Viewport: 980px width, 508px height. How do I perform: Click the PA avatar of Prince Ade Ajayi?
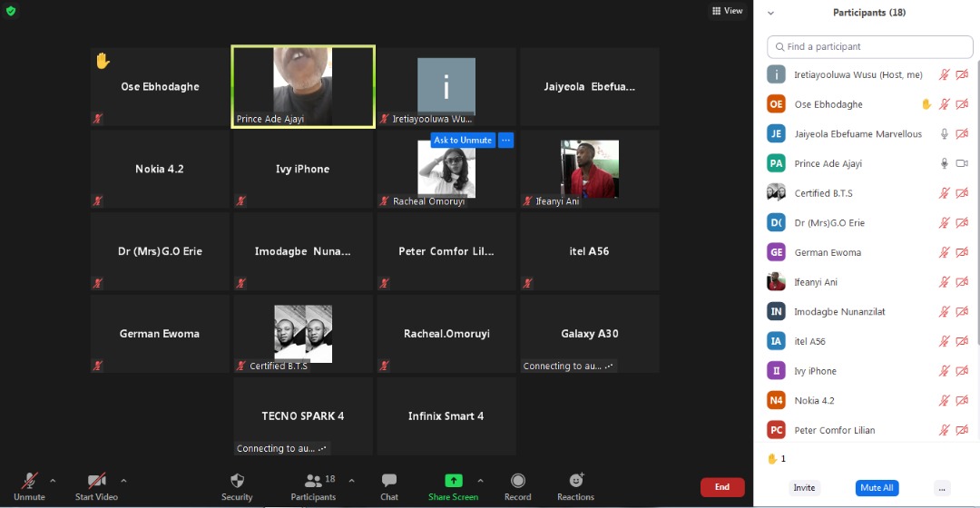pyautogui.click(x=776, y=163)
